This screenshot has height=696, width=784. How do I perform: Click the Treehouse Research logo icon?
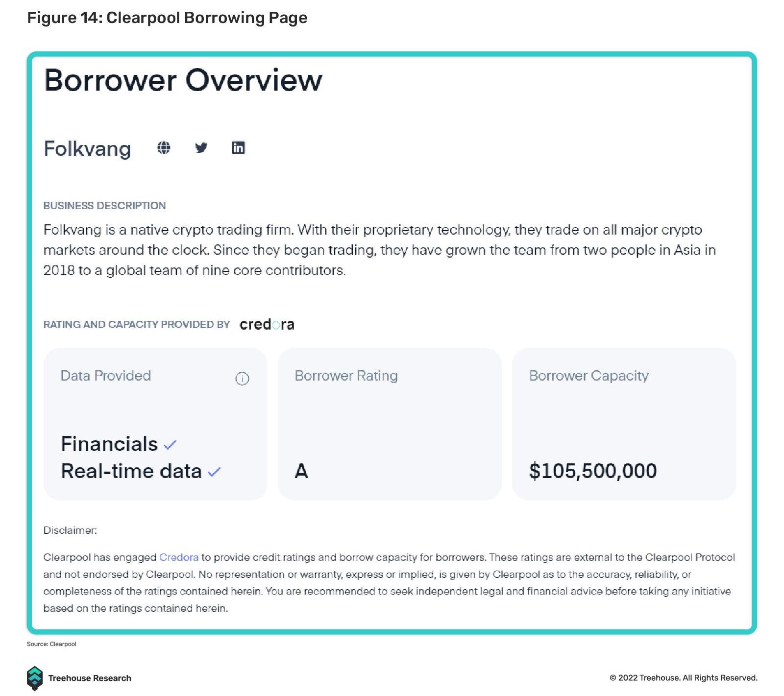[x=34, y=678]
